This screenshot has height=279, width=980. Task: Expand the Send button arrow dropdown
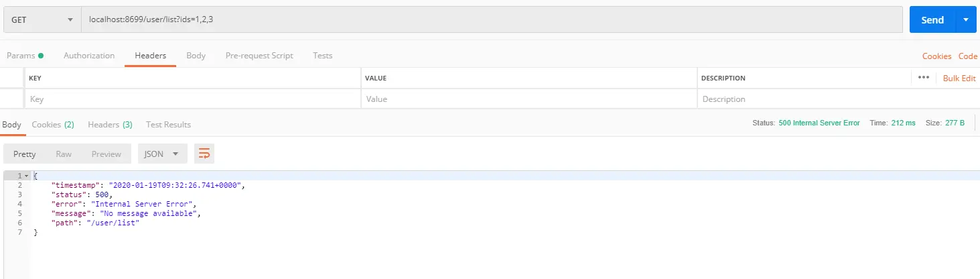[965, 20]
